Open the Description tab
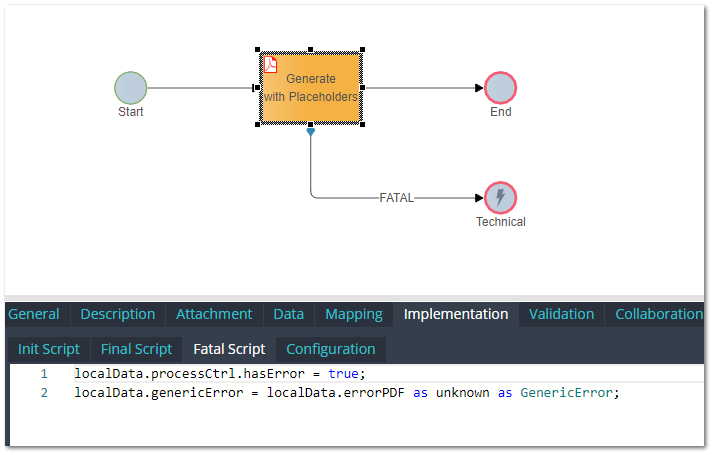713x455 pixels. (118, 314)
